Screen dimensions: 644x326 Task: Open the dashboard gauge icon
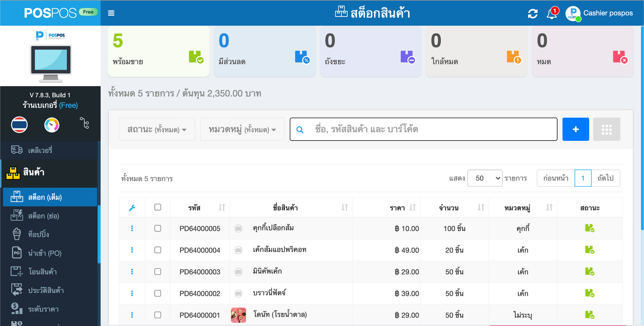[x=52, y=125]
